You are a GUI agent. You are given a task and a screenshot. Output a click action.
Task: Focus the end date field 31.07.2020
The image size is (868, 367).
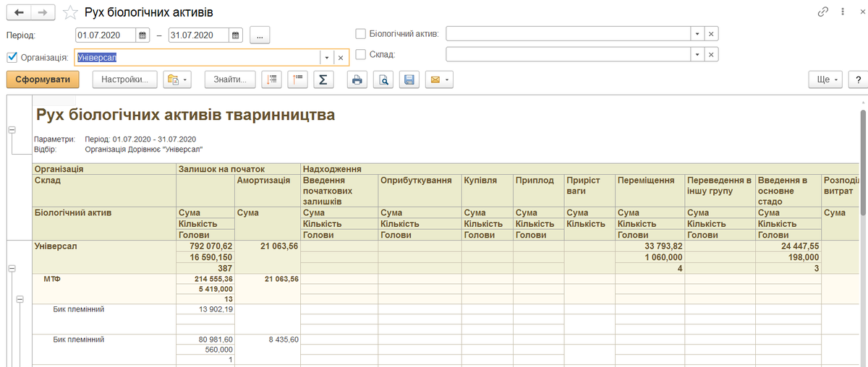[x=199, y=35]
